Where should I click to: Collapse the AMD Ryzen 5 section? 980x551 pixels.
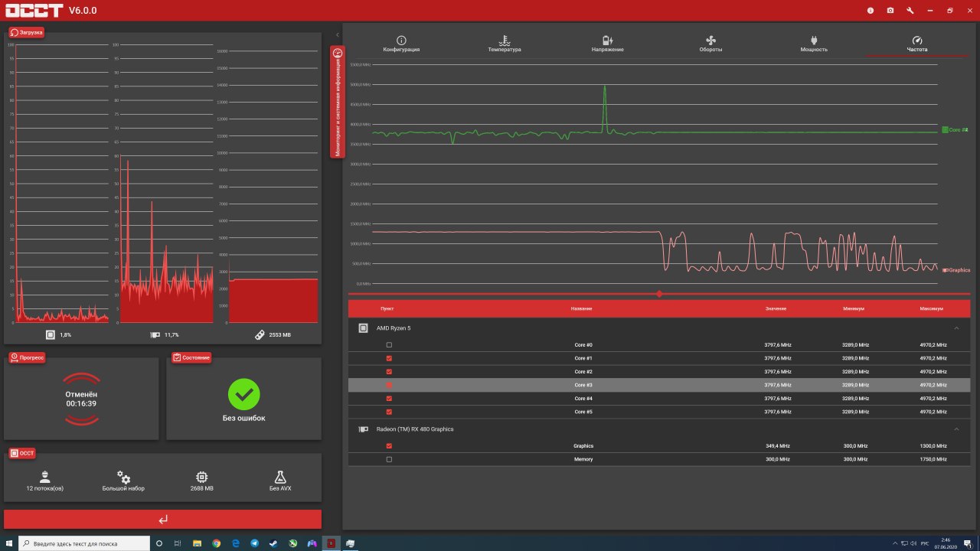[x=956, y=328]
